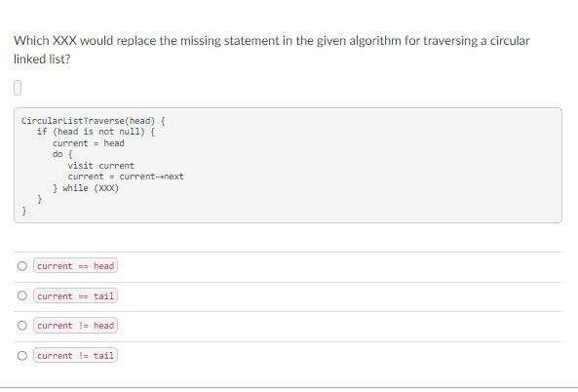Select the "current == head" radio button
The height and width of the screenshot is (392, 578).
pos(22,266)
